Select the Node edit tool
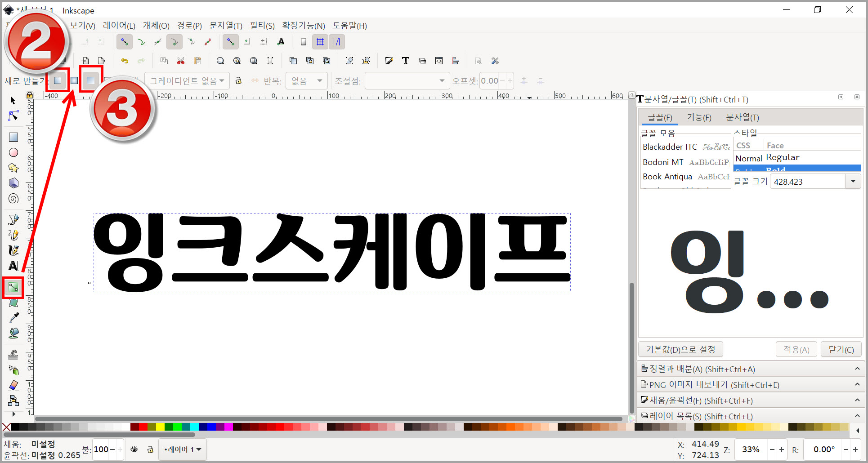Viewport: 868px width, 463px height. click(13, 116)
